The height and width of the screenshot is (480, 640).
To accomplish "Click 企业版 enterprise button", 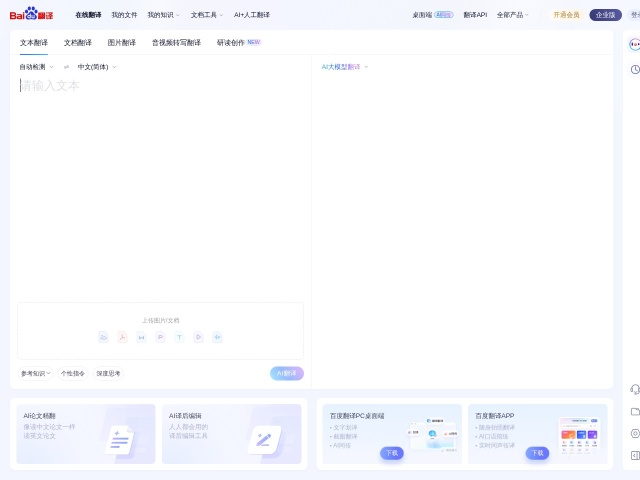I will pos(605,15).
